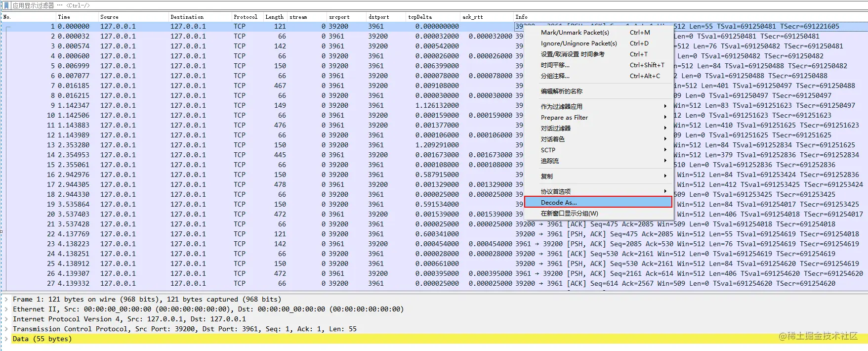Select 编辑解析的名称 menu entry
Screen dimensions: 868x351
[x=598, y=91]
